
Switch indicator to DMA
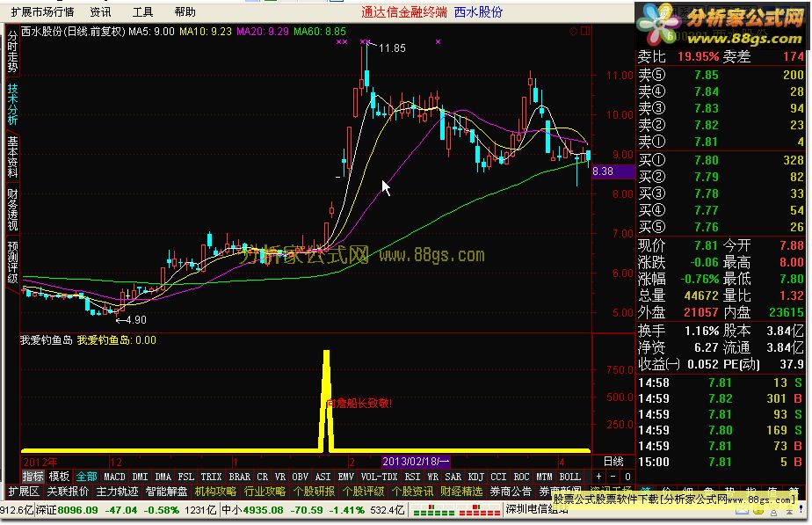point(163,477)
